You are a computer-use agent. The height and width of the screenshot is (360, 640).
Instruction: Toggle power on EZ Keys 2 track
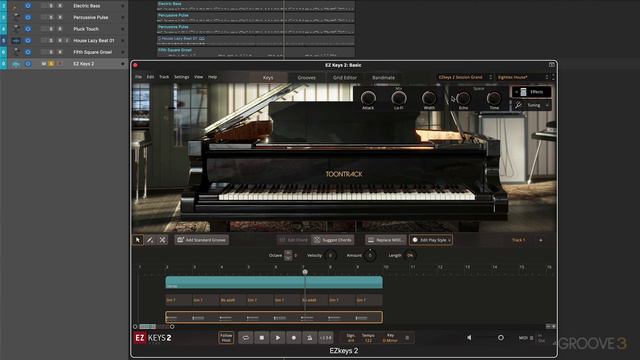point(28,64)
